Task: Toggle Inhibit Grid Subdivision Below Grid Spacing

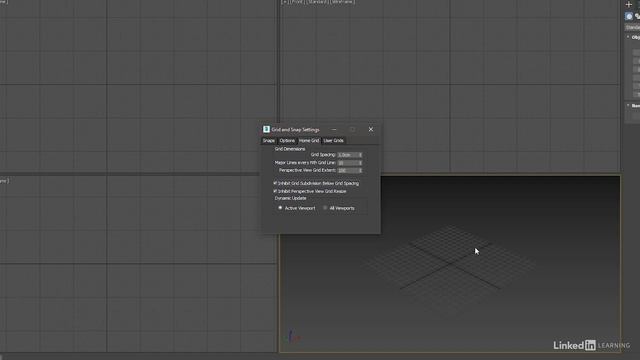Action: tap(275, 183)
